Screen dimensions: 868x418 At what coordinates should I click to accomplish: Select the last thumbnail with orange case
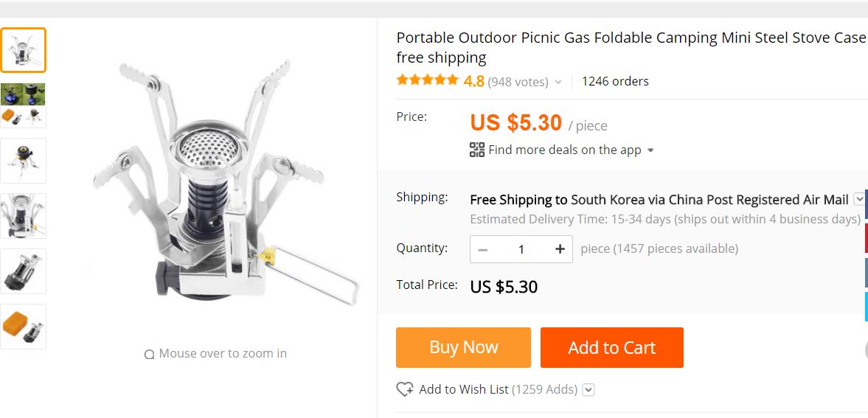[x=23, y=327]
